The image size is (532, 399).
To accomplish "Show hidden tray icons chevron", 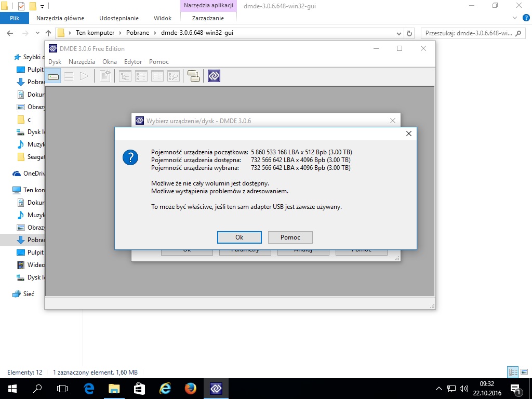I will pos(438,389).
